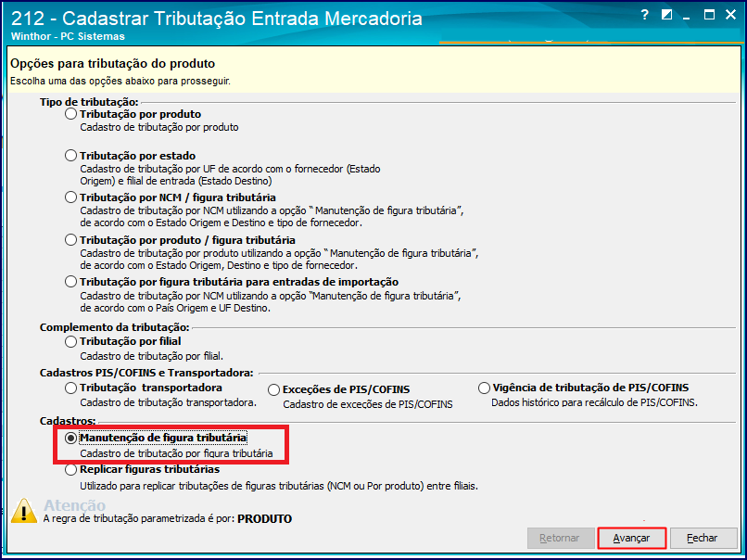Click the PRODUTO rule text
747x560 pixels.
coord(265,519)
